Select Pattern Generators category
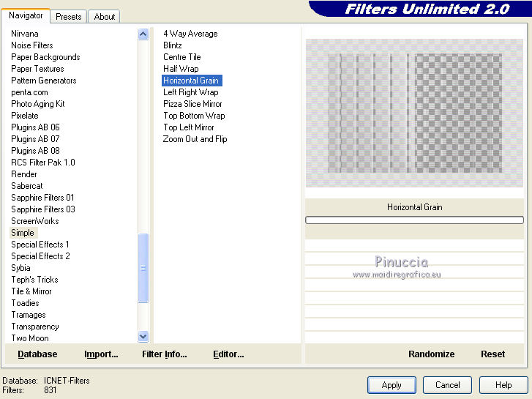This screenshot has height=399, width=532. [x=43, y=81]
